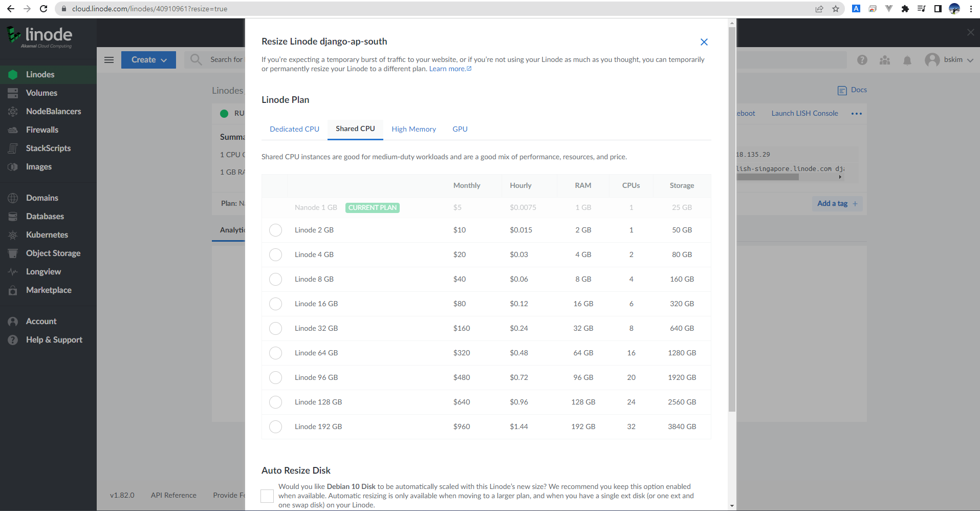Click the drawer vertical scrollbar thumb

(732, 220)
